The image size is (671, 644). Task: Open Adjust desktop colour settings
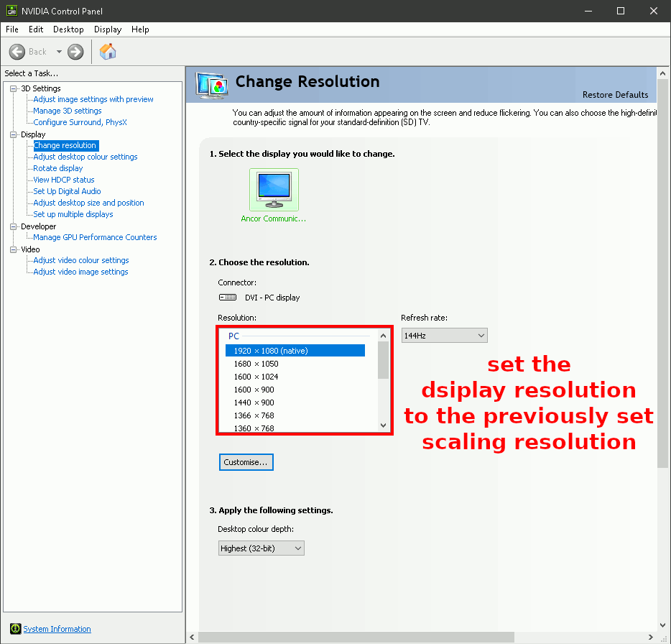pyautogui.click(x=85, y=157)
